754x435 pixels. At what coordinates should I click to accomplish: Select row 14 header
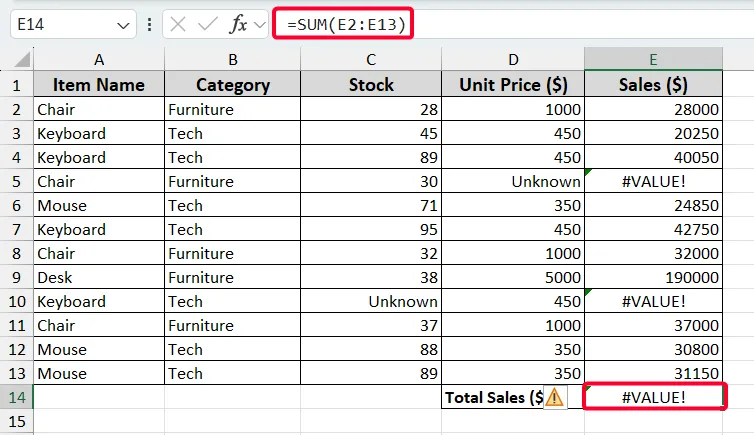point(17,398)
